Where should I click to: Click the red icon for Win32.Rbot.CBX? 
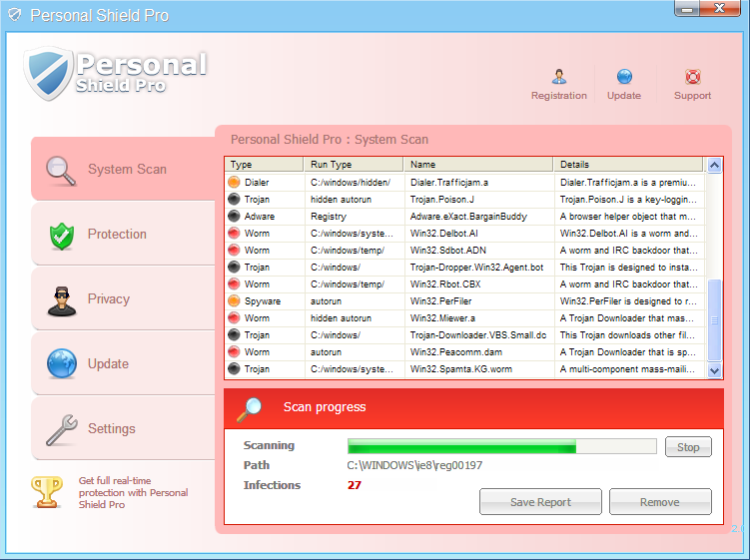(234, 284)
